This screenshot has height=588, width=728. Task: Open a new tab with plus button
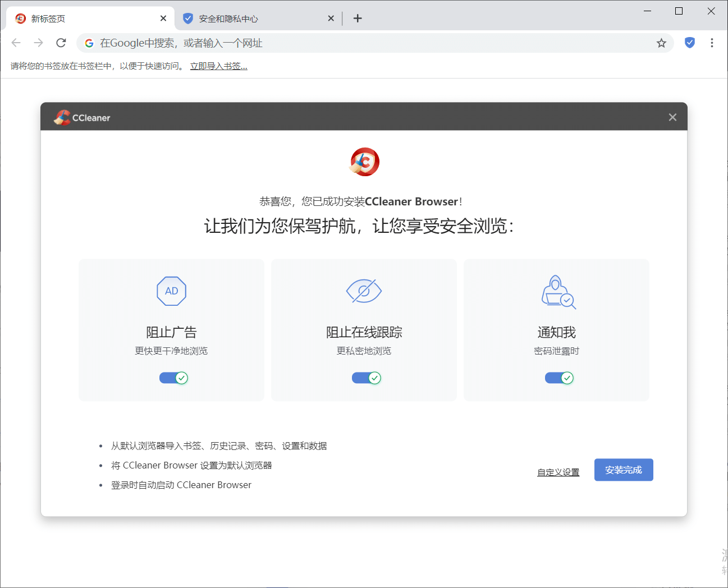pos(358,19)
